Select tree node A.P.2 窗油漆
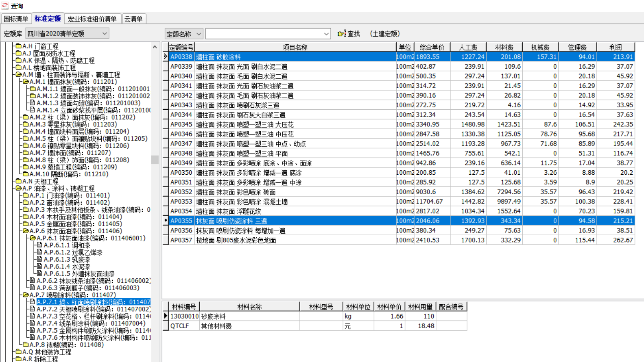 [70, 202]
